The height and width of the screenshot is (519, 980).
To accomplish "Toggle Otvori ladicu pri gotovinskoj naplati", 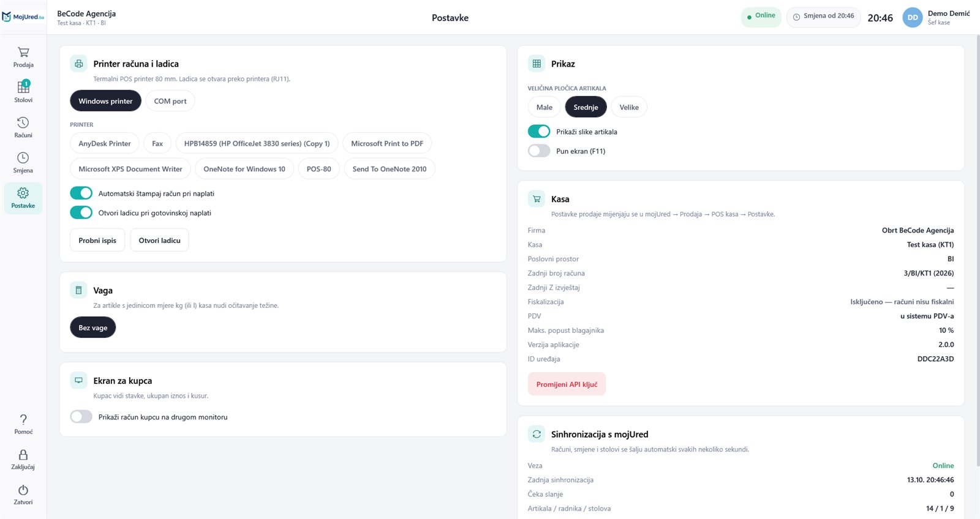I will pos(81,213).
